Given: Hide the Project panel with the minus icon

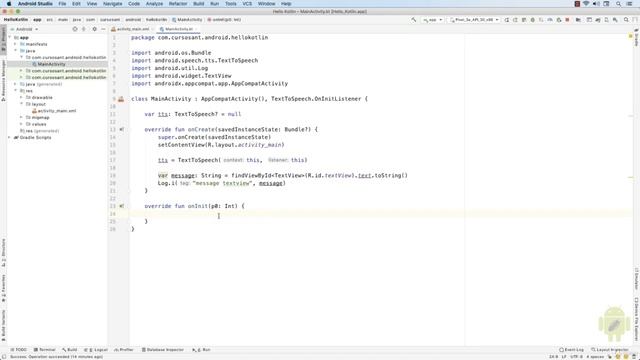Looking at the screenshot, I should pyautogui.click(x=103, y=29).
